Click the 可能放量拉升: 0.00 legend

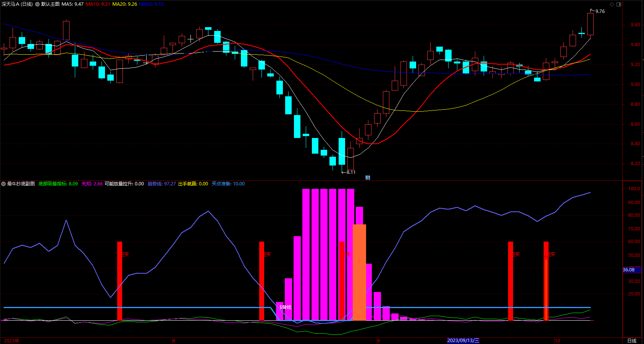tap(124, 184)
